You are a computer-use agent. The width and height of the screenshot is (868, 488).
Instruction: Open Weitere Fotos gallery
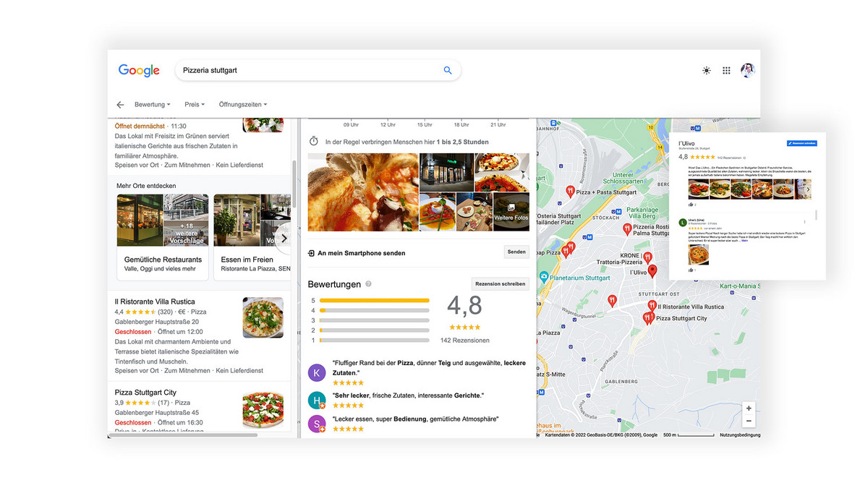click(511, 212)
